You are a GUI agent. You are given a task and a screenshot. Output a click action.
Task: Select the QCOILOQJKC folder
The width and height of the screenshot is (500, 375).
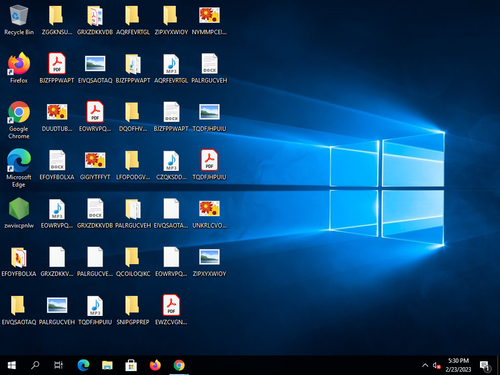click(133, 261)
